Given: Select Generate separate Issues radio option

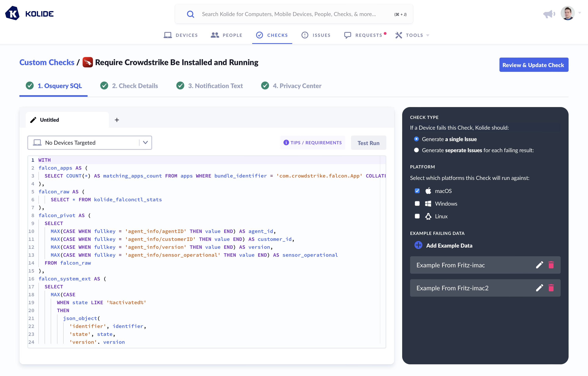Looking at the screenshot, I should coord(416,150).
